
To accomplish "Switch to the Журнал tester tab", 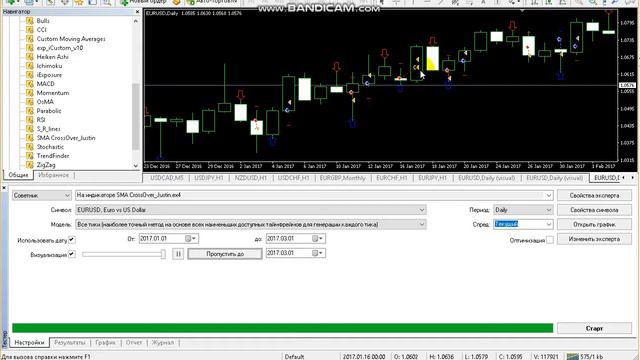I will [x=163, y=342].
